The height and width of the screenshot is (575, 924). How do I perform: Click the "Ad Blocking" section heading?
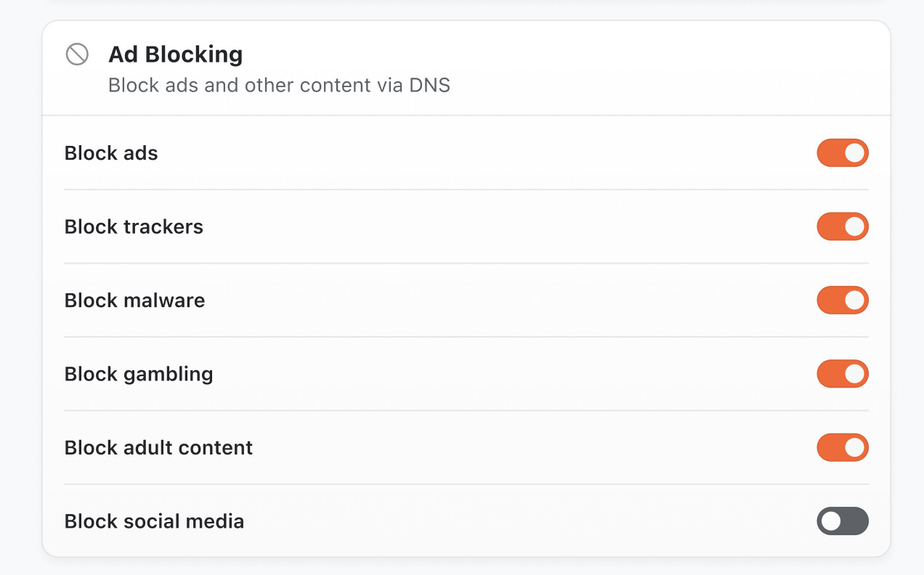[175, 54]
